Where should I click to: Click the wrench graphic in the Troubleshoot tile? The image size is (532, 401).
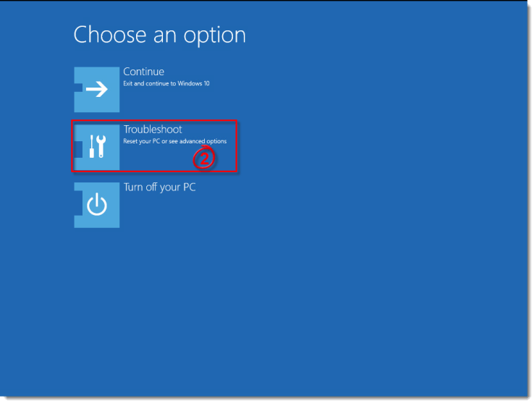tap(101, 146)
